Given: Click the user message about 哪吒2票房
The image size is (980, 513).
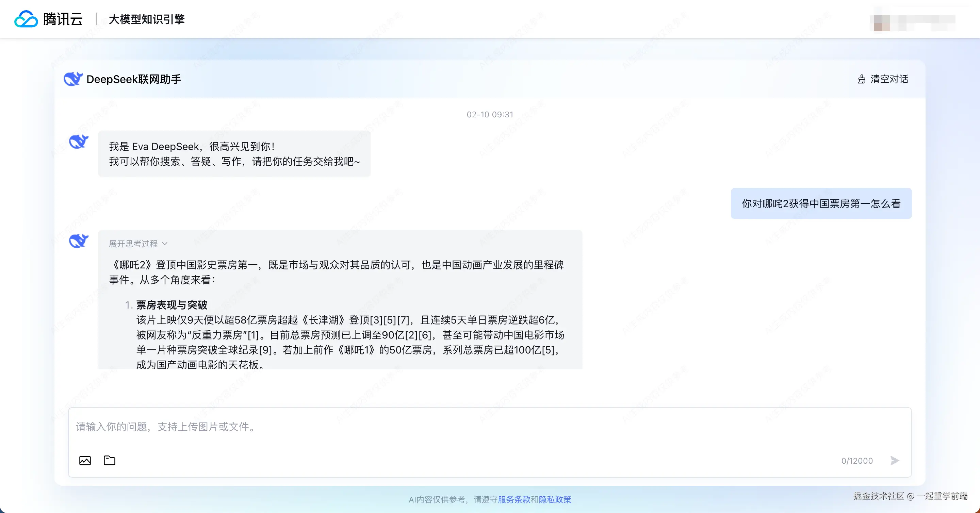Looking at the screenshot, I should click(821, 203).
